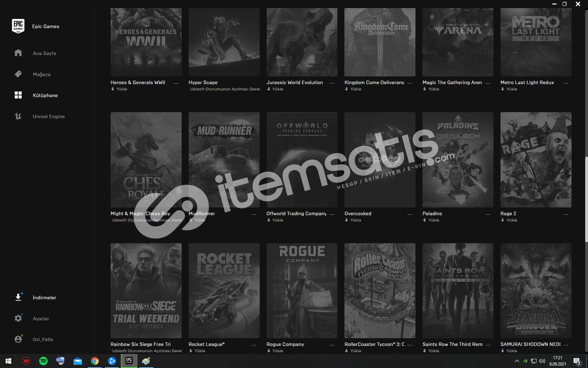
Task: Go to Mağaza menu item
Action: (42, 74)
